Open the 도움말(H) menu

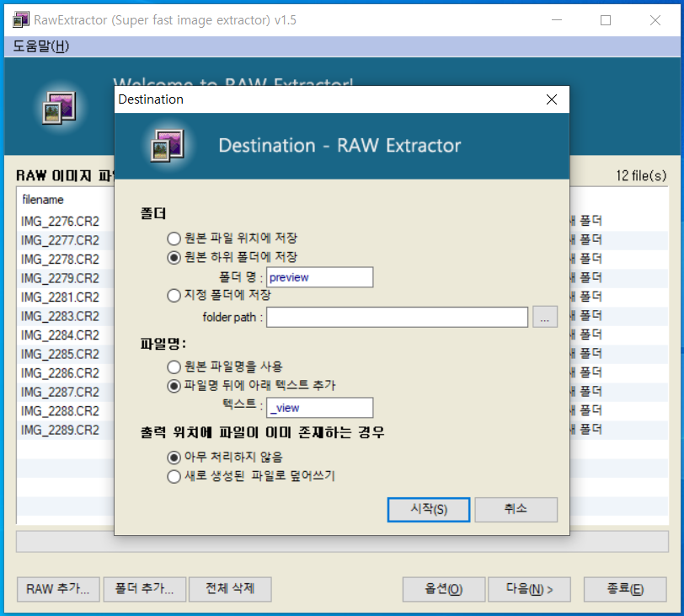click(41, 46)
